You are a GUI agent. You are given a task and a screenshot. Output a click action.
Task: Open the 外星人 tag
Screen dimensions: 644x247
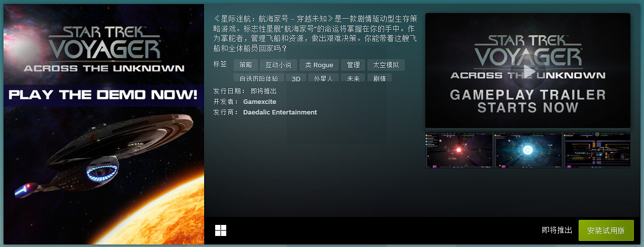(323, 78)
